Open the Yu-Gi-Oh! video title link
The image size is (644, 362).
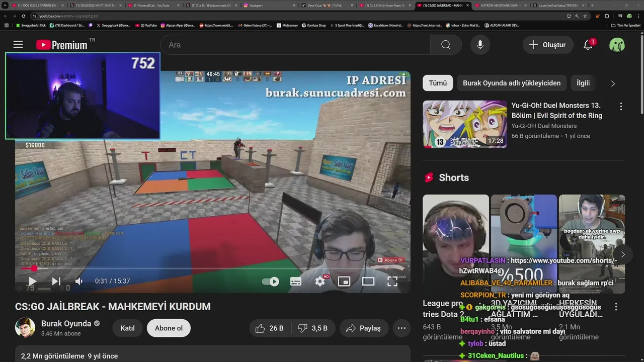point(557,110)
